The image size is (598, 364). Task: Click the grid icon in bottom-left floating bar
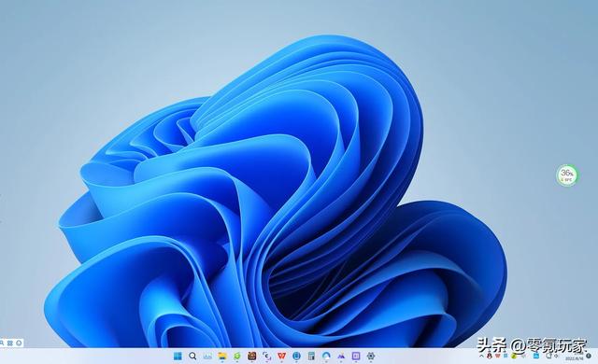click(x=10, y=343)
